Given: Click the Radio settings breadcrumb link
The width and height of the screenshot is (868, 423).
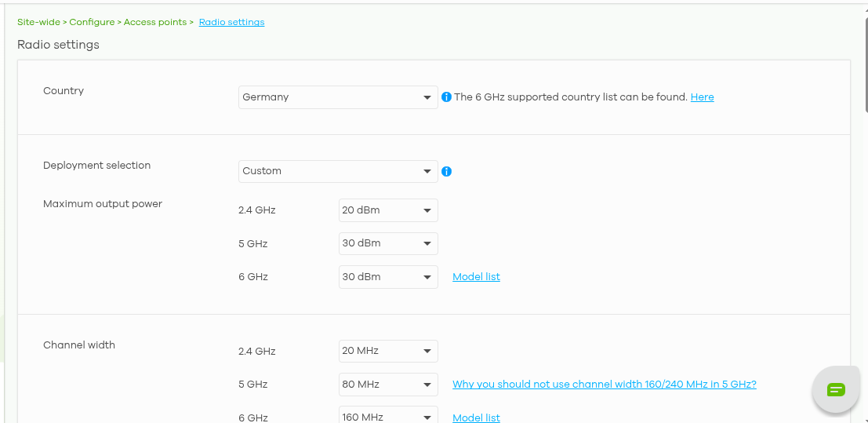Looking at the screenshot, I should (x=231, y=22).
